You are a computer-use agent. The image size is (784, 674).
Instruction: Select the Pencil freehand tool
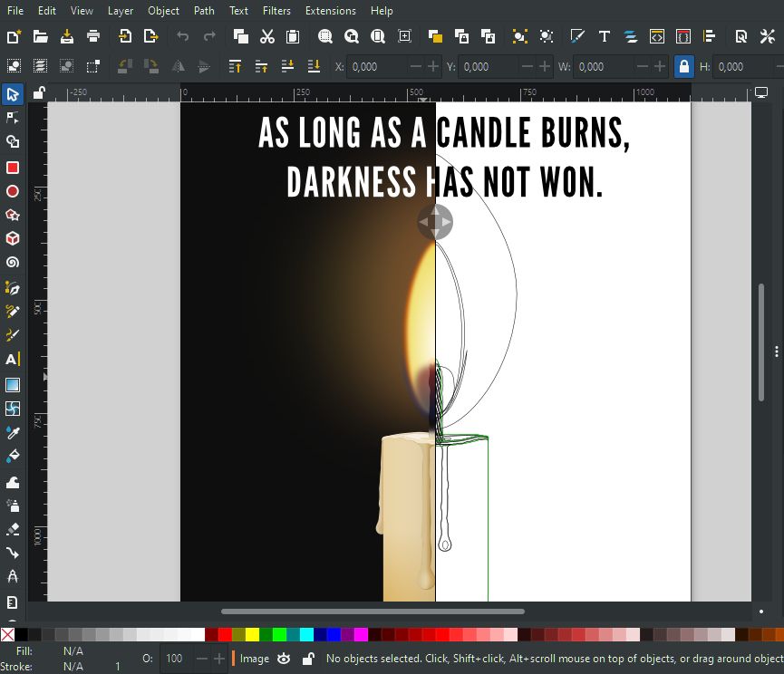[x=13, y=312]
